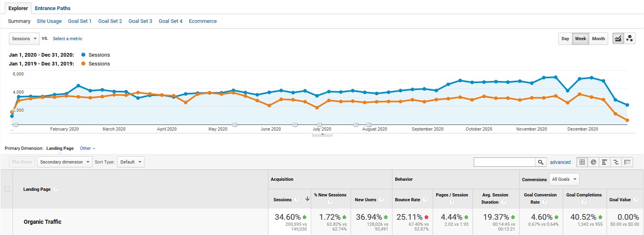Expand the annotations drawer below the chart
The height and width of the screenshot is (235, 644).
(322, 135)
